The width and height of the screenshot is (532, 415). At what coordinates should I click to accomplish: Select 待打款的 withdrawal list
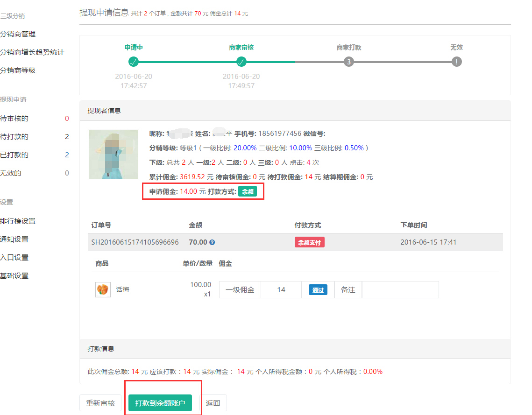(x=14, y=137)
